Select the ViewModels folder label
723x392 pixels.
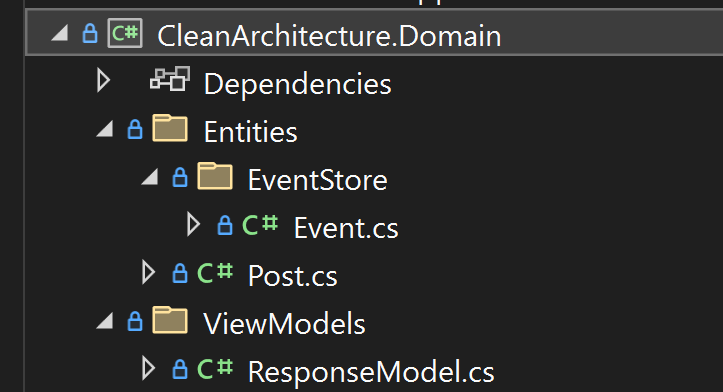pos(284,324)
